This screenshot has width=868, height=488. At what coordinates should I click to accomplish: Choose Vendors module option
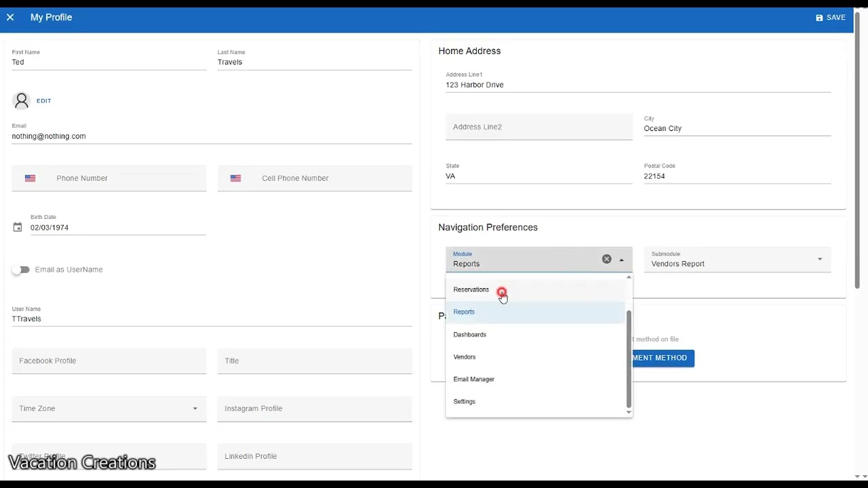pos(535,357)
